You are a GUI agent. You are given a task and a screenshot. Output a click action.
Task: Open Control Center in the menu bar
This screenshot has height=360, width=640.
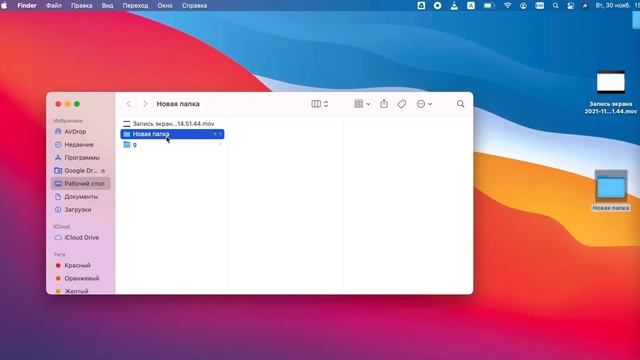tap(571, 6)
